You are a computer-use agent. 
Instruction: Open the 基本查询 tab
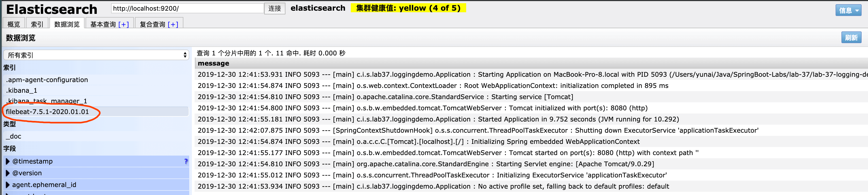point(103,24)
